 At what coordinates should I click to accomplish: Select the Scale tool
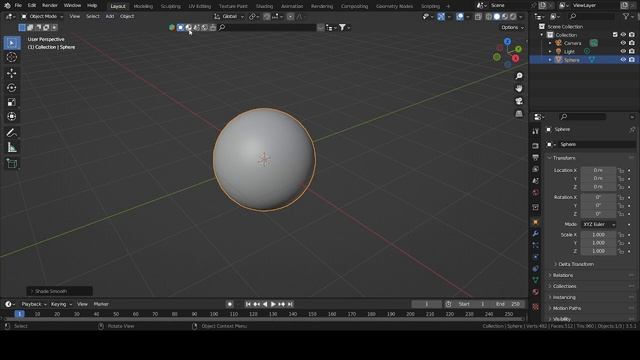[12, 102]
